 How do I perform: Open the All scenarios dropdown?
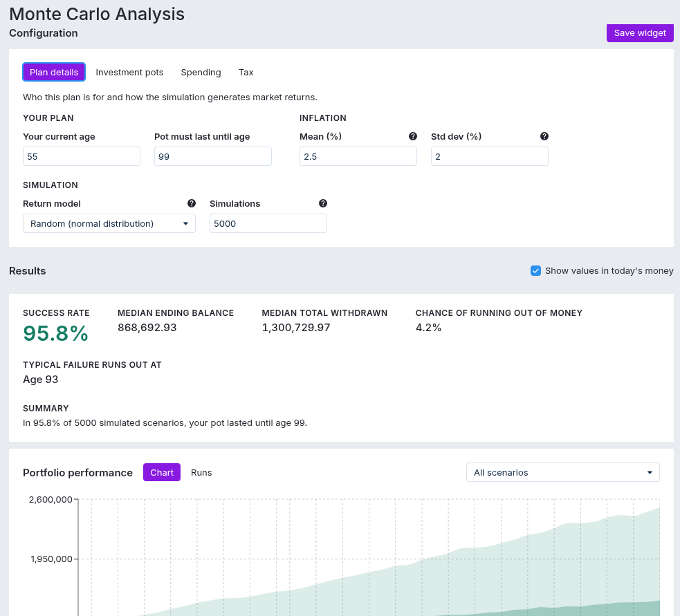563,472
